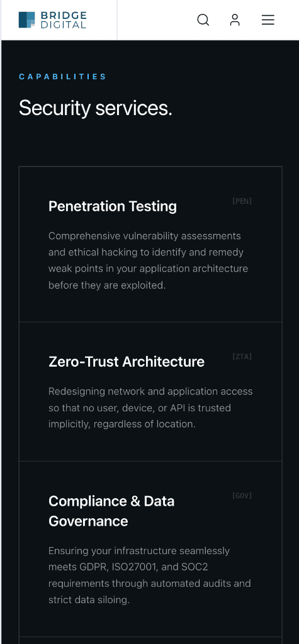Select the Zero-Trust Architecture heading
This screenshot has height=644, width=299.
coord(127,362)
